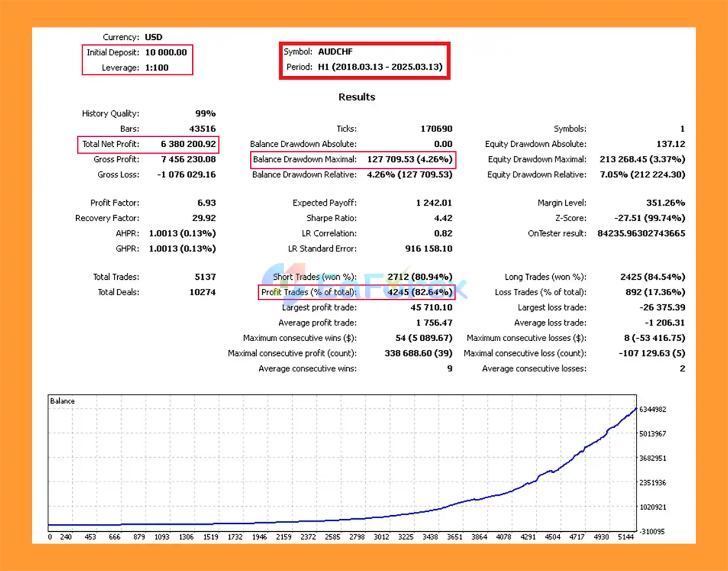Click the Results section heading
The height and width of the screenshot is (571, 728).
point(357,97)
